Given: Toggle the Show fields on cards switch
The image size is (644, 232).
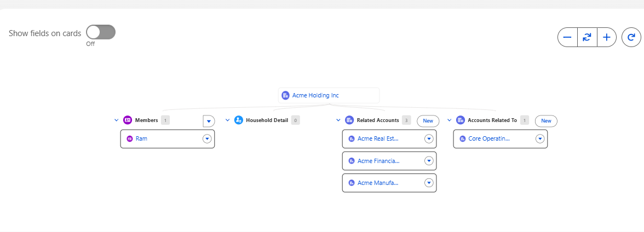Looking at the screenshot, I should click(101, 32).
